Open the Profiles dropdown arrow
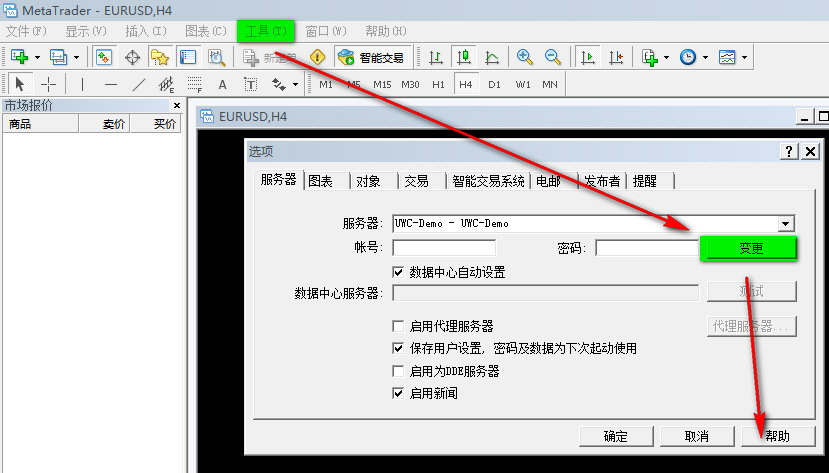The image size is (829, 473). [76, 57]
